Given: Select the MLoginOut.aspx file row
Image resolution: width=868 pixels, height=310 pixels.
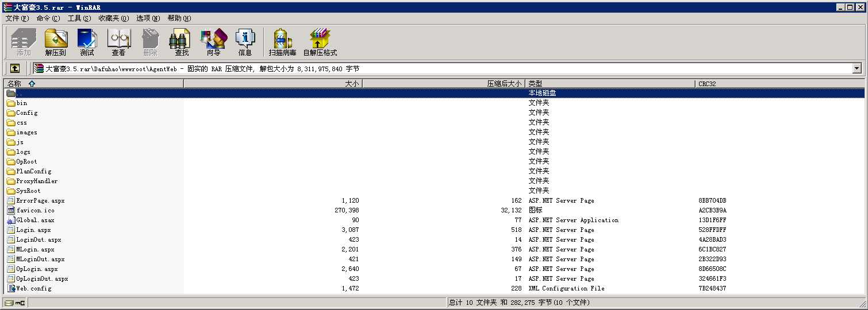Looking at the screenshot, I should pyautogui.click(x=434, y=259).
